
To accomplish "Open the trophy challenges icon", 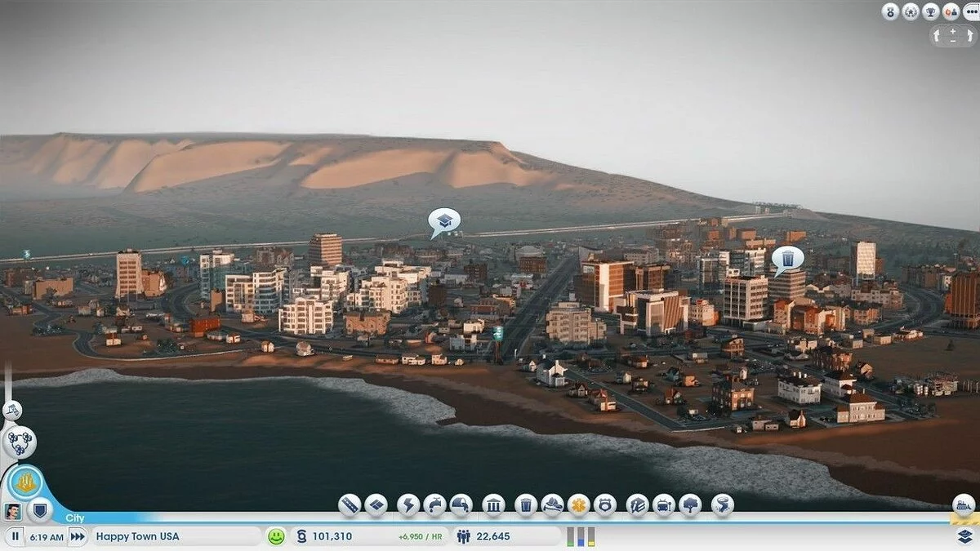I will click(931, 11).
